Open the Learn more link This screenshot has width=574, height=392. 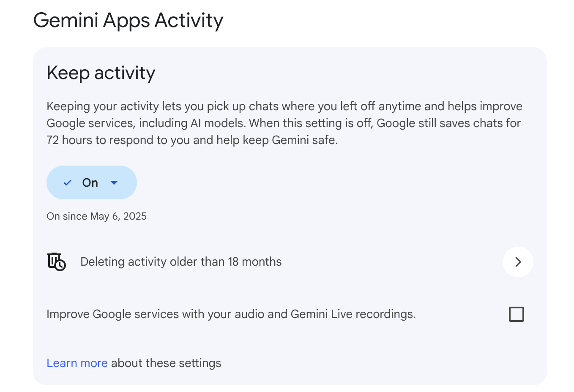coord(77,363)
